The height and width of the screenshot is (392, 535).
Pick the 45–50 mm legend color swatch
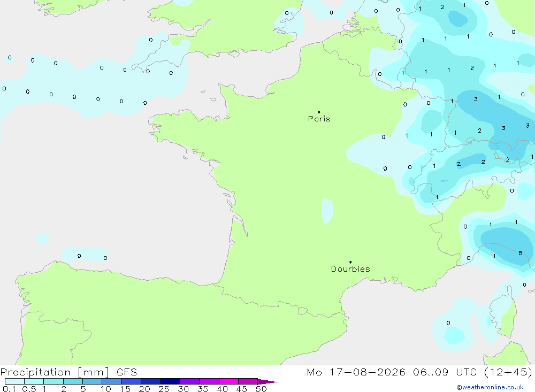click(248, 381)
